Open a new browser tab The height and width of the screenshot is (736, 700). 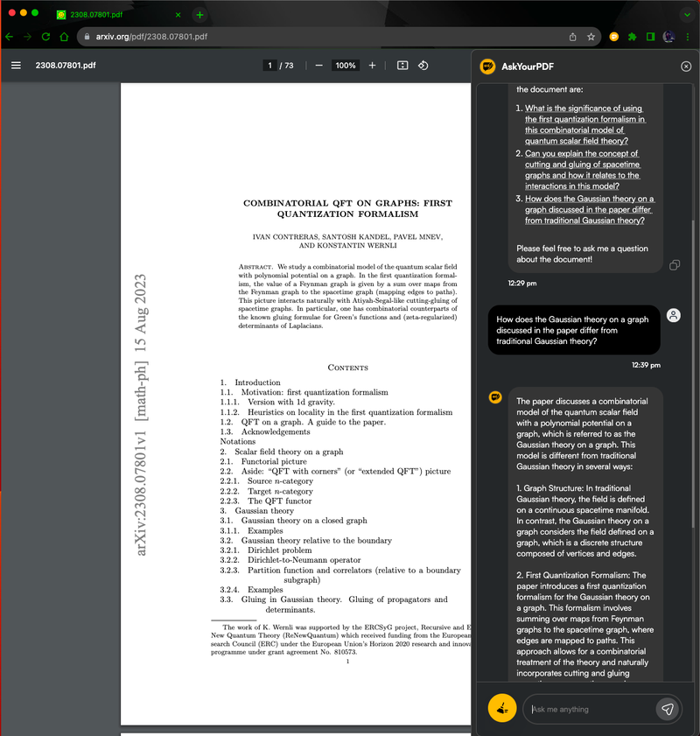(x=201, y=14)
